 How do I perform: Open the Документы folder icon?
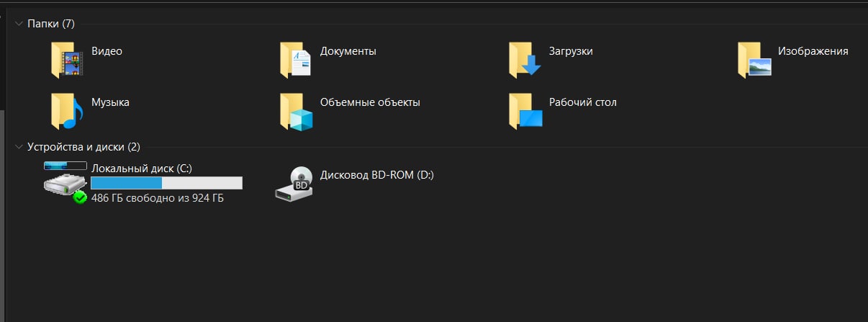point(296,60)
